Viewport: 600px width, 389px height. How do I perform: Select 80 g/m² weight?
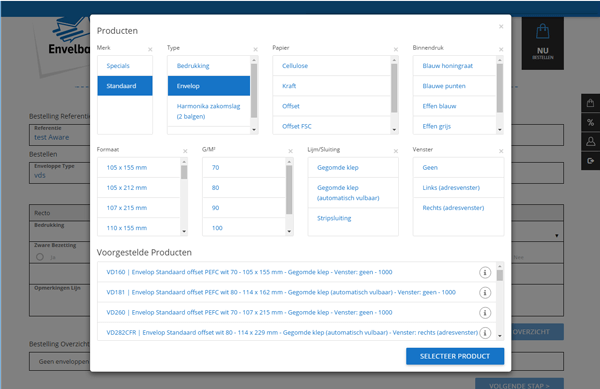pyautogui.click(x=244, y=188)
